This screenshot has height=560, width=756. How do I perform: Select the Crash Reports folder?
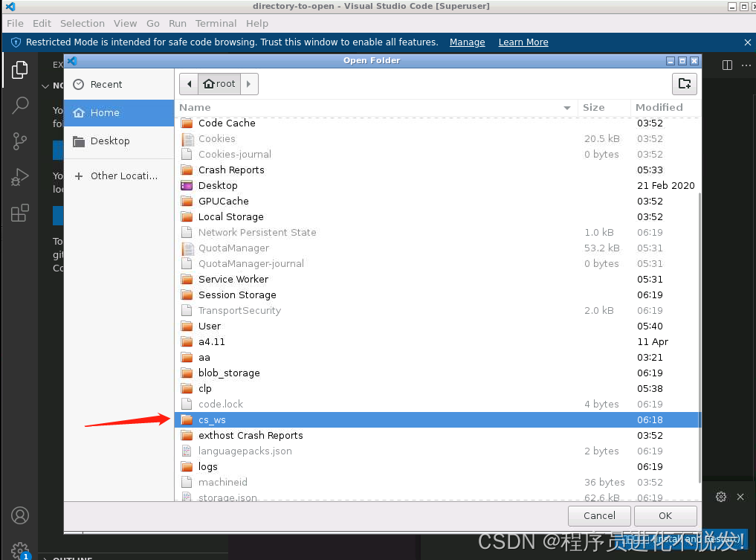pyautogui.click(x=437, y=170)
